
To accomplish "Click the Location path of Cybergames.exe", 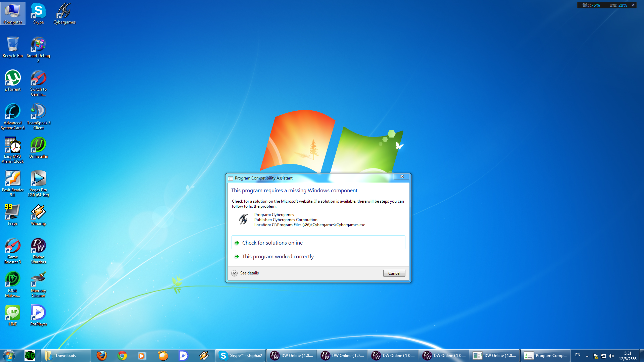I will [310, 225].
